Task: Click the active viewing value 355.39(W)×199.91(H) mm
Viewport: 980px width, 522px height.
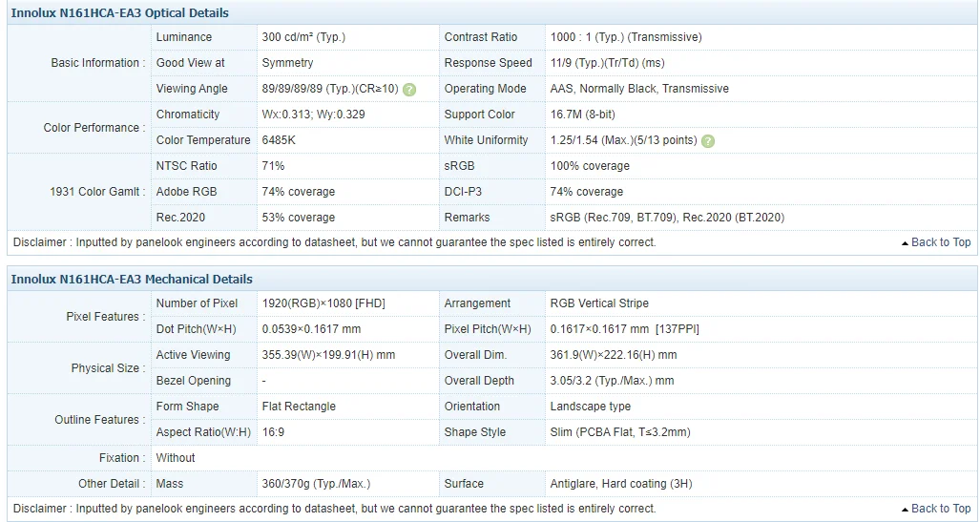Action: pyautogui.click(x=328, y=355)
